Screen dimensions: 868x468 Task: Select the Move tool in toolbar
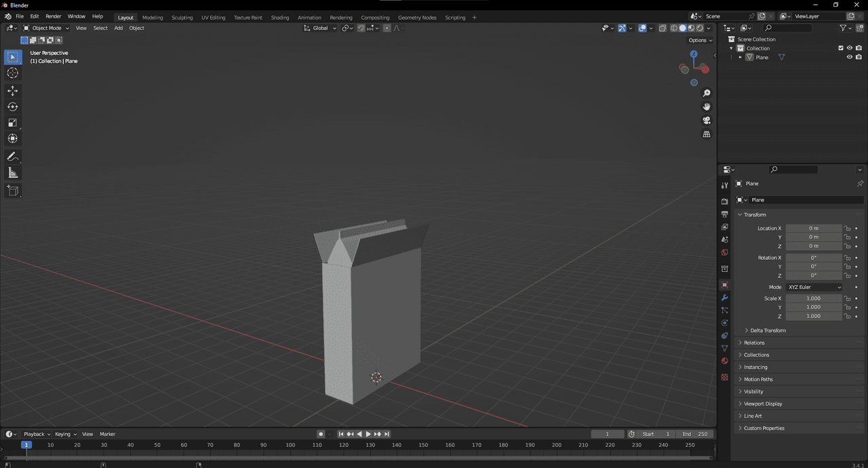click(x=13, y=91)
